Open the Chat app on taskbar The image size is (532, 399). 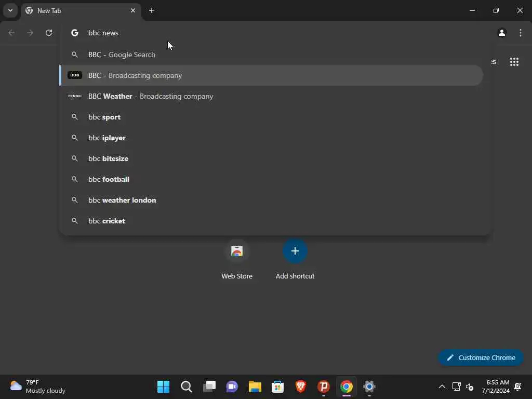[232, 387]
